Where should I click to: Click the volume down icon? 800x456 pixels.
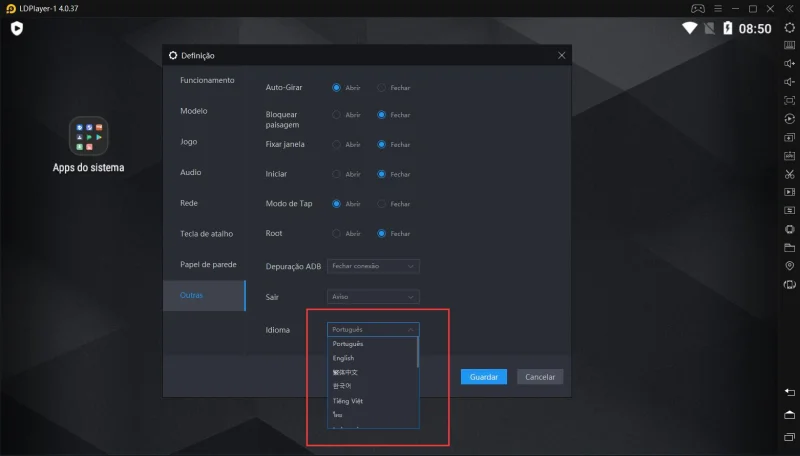coord(789,82)
